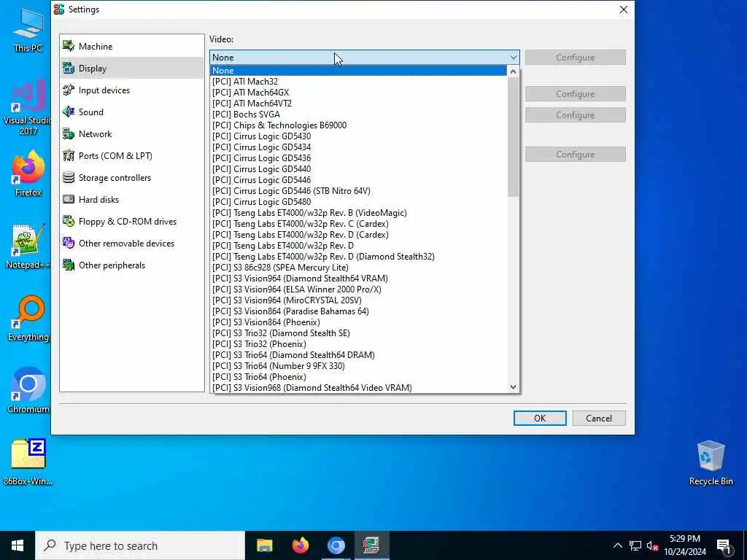
Task: Click the Sound speaker icon
Action: [x=69, y=112]
